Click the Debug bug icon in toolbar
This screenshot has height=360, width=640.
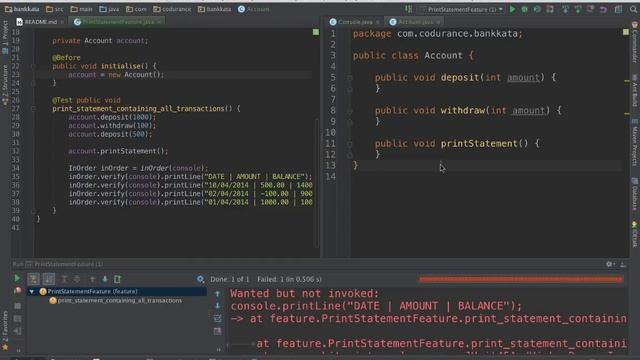click(x=524, y=9)
